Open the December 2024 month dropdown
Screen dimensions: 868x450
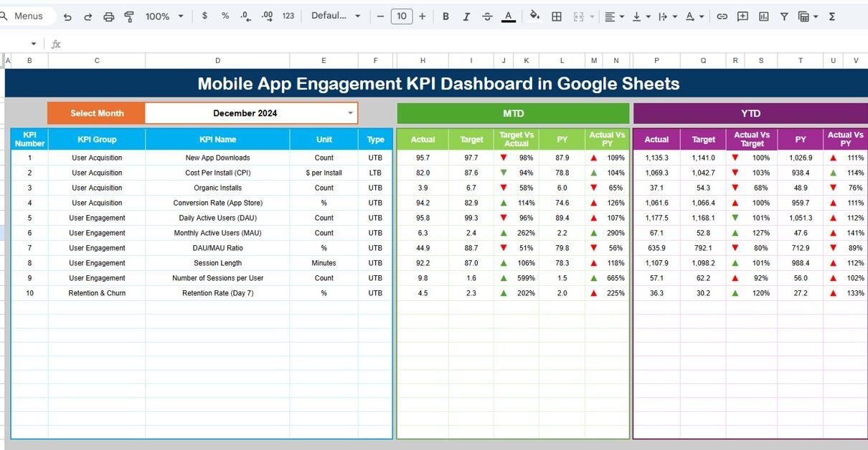coord(350,113)
